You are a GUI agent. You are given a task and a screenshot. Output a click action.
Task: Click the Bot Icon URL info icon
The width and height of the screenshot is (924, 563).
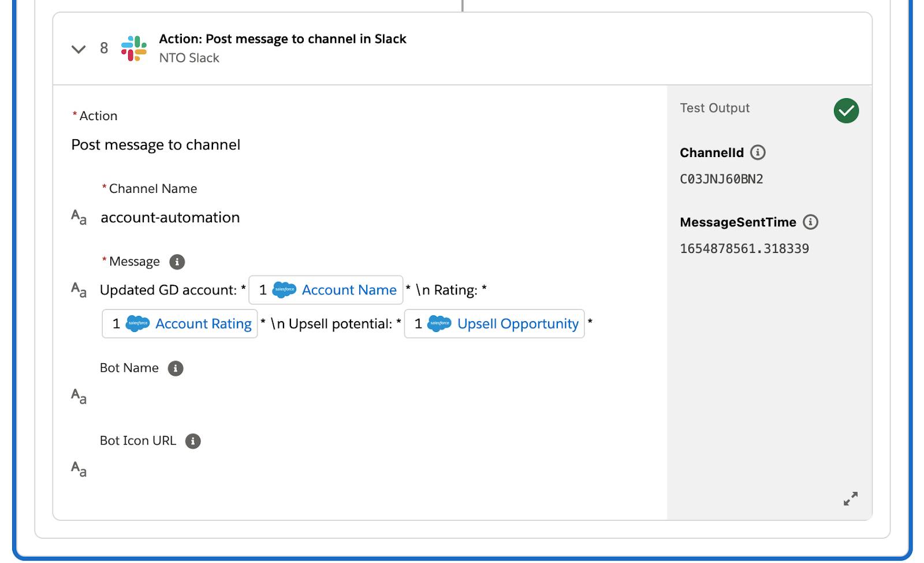pyautogui.click(x=193, y=441)
